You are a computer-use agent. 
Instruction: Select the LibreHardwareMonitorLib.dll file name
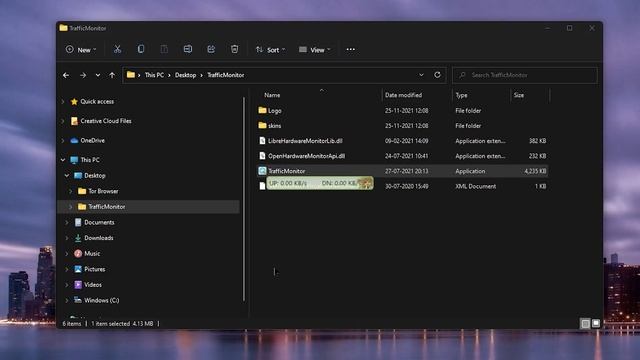[305, 140]
